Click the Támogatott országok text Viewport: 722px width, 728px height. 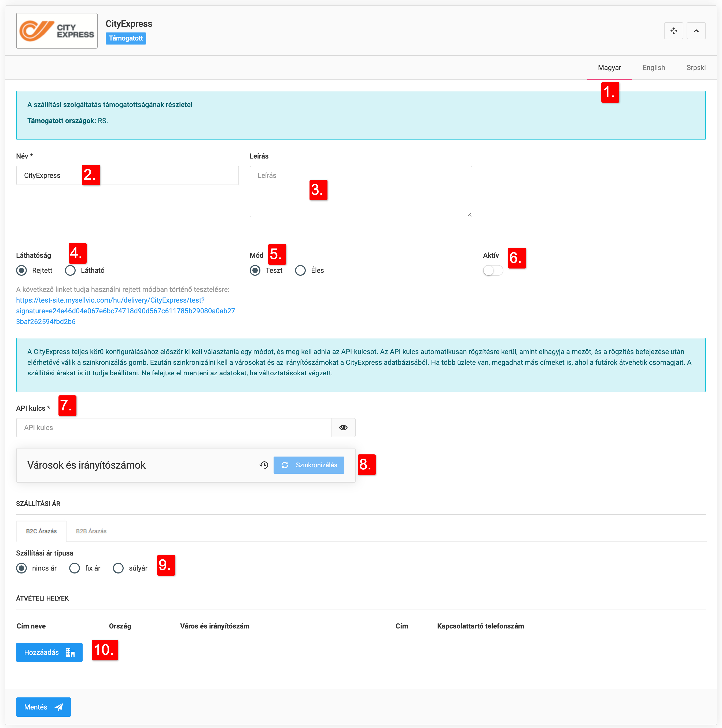click(62, 121)
